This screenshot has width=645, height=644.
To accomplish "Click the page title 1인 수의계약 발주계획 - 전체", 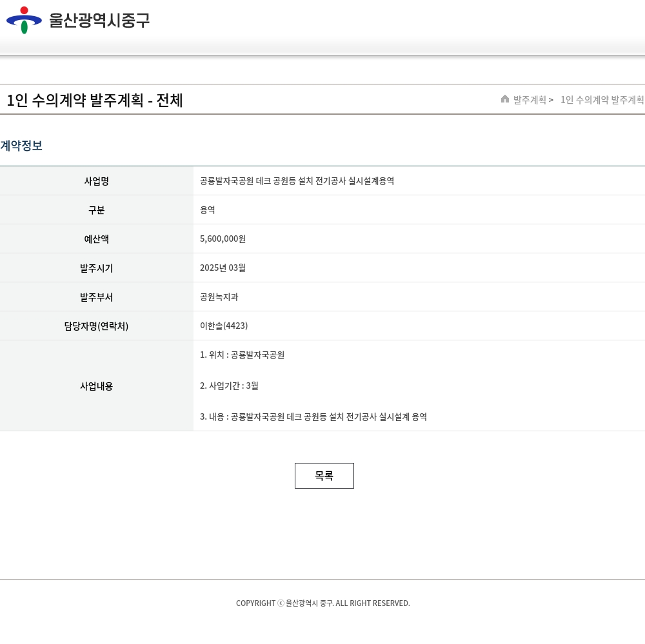I will [x=95, y=101].
